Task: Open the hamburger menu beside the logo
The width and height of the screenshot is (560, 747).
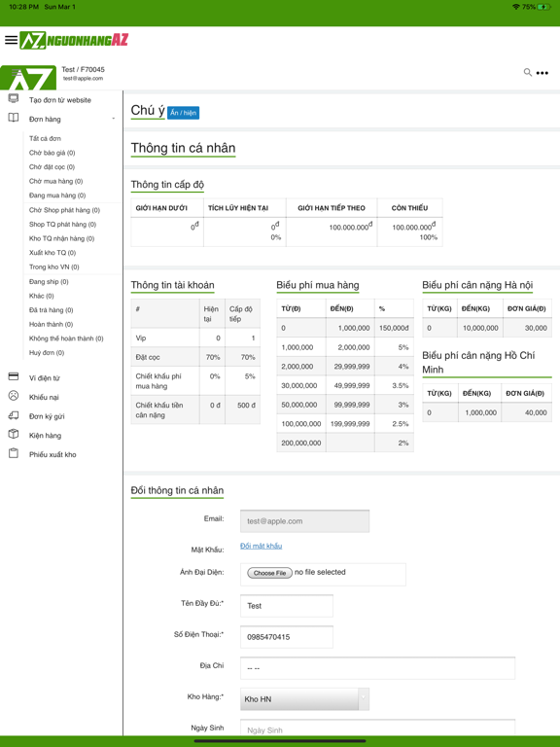Action: pos(11,40)
